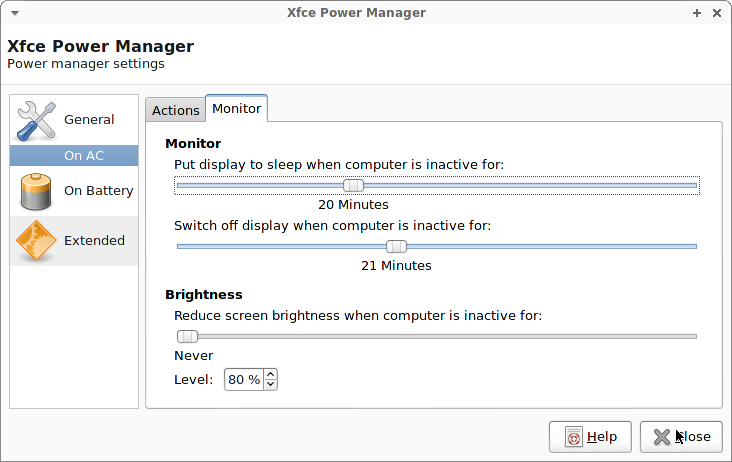This screenshot has width=732, height=462.
Task: Click the Level: label
Action: click(194, 380)
